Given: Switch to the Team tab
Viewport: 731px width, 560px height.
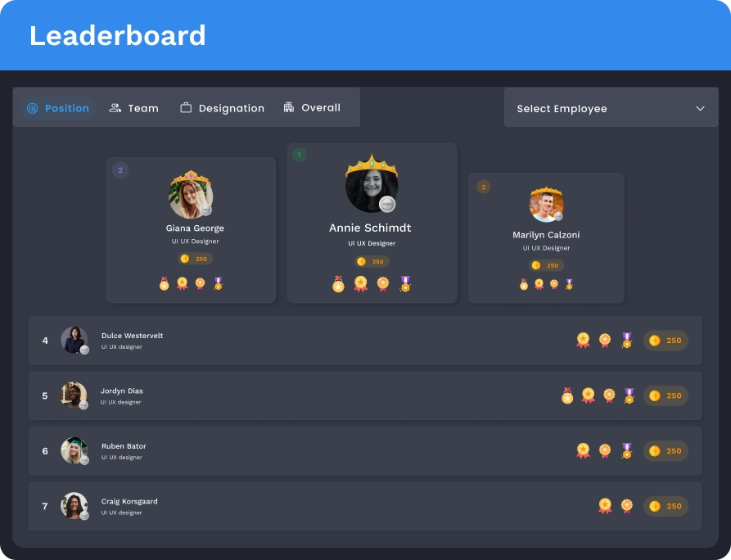Looking at the screenshot, I should point(133,108).
